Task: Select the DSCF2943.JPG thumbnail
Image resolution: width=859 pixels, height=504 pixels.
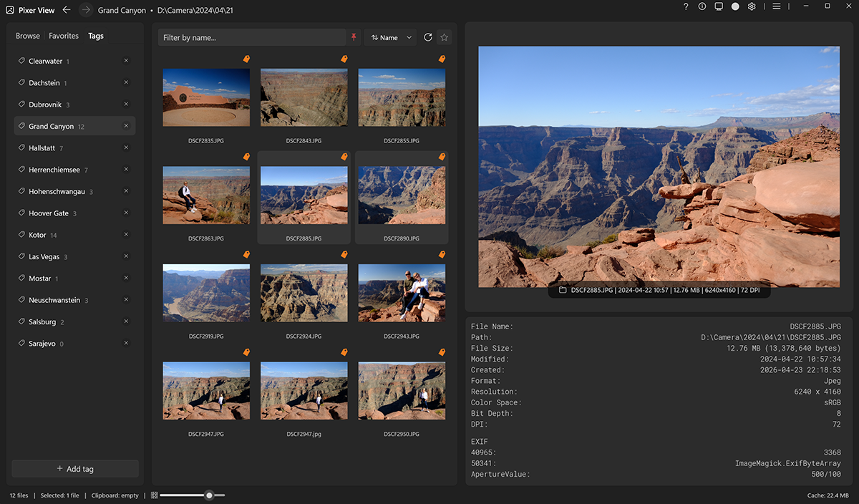Action: pos(402,293)
